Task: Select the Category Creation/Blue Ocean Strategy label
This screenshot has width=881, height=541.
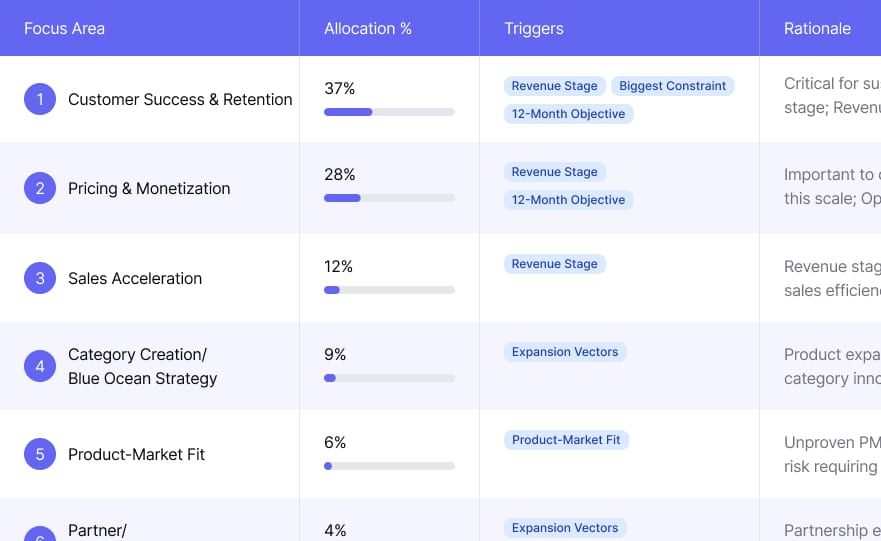Action: [x=142, y=366]
